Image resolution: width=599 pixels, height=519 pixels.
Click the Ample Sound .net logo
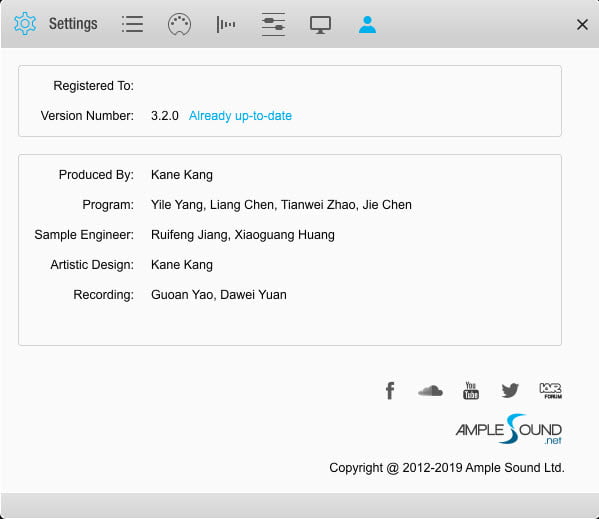[x=508, y=430]
